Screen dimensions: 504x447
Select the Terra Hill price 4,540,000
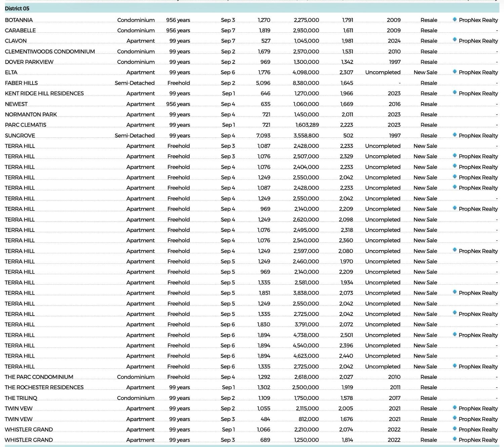(306, 346)
